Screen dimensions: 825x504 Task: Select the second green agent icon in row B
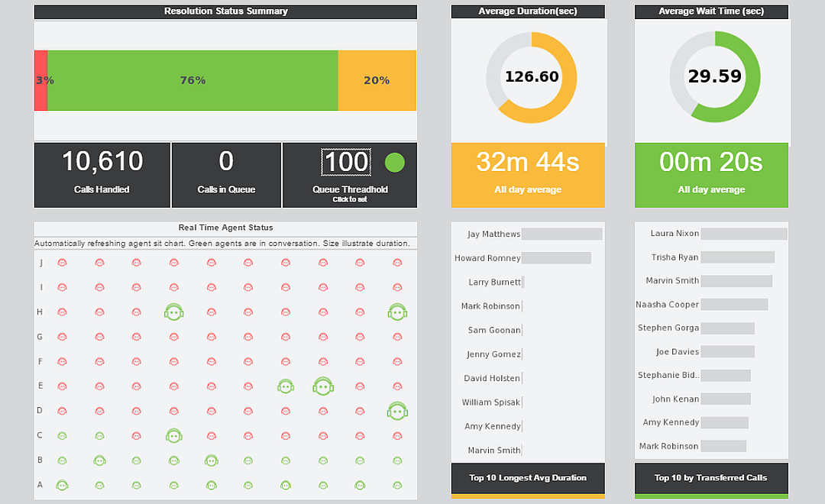pos(99,460)
